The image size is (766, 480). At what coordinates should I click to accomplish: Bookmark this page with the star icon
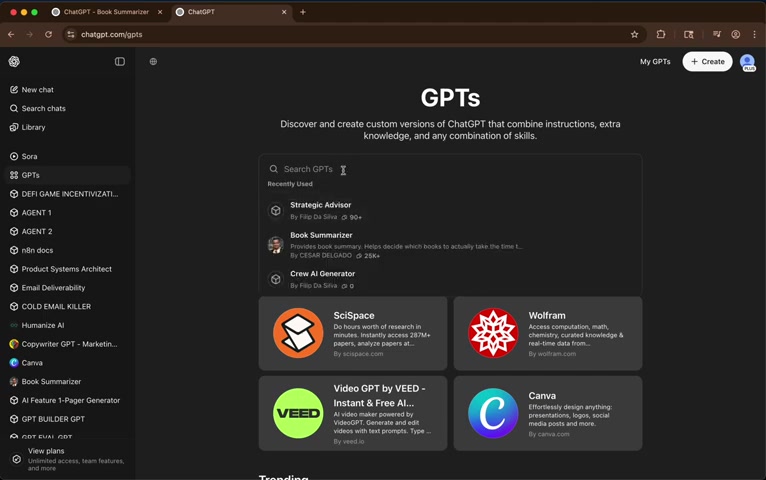(634, 34)
